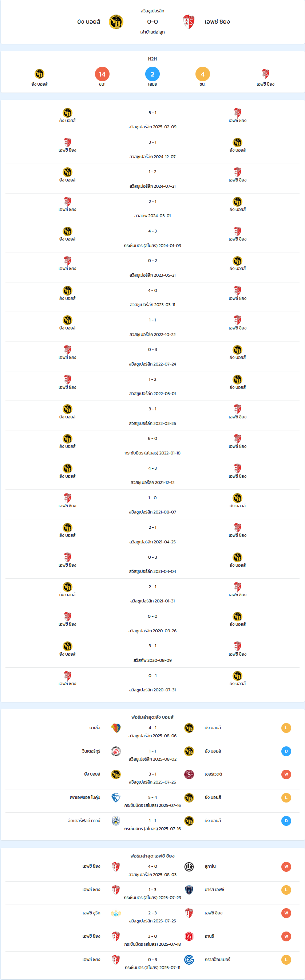The width and height of the screenshot is (305, 980).
Task: Click the Basel club crest in recent form
Action: pyautogui.click(x=116, y=728)
